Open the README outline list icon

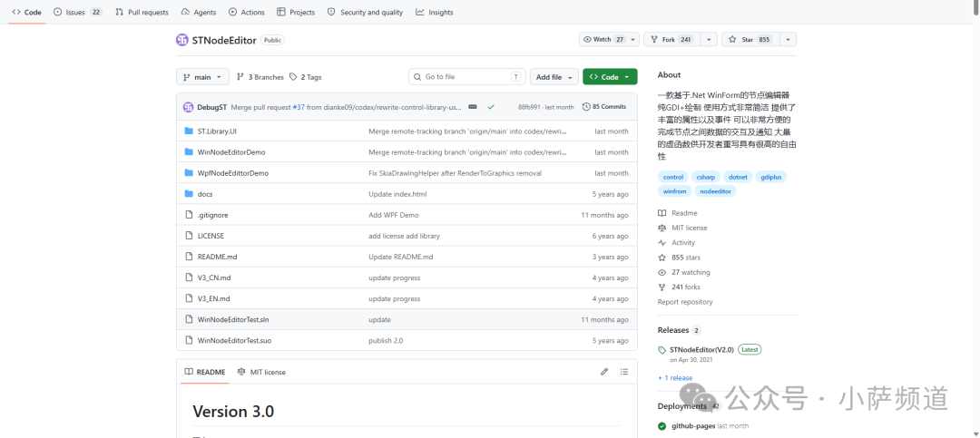tap(623, 372)
